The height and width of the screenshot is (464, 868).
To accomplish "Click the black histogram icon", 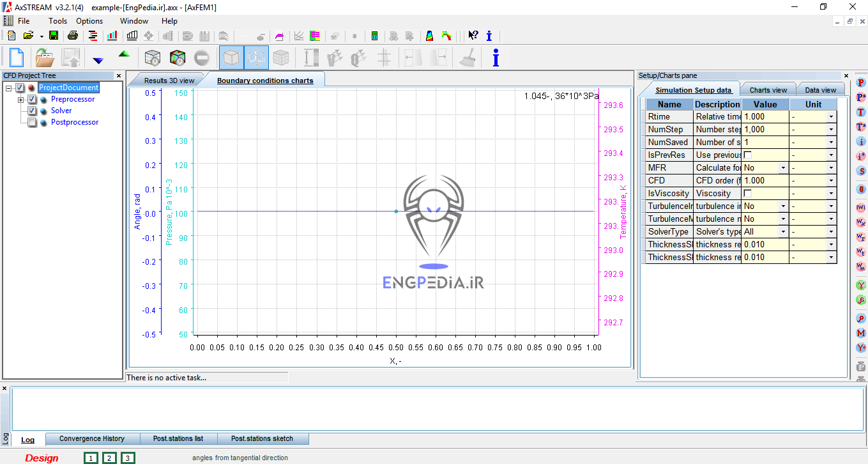I will click(x=132, y=36).
